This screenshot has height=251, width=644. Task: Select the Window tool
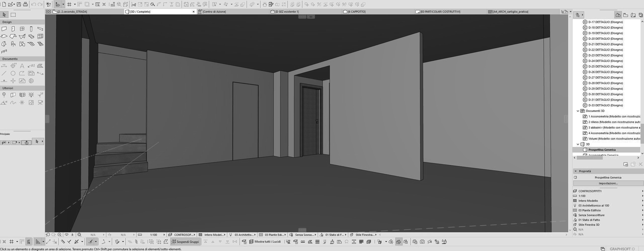[22, 29]
